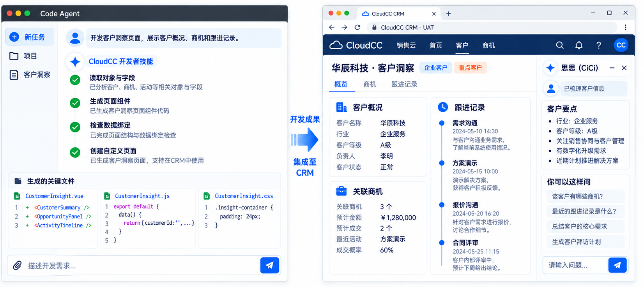This screenshot has width=644, height=287.
Task: Open the browser three-dot menu
Action: click(x=625, y=27)
